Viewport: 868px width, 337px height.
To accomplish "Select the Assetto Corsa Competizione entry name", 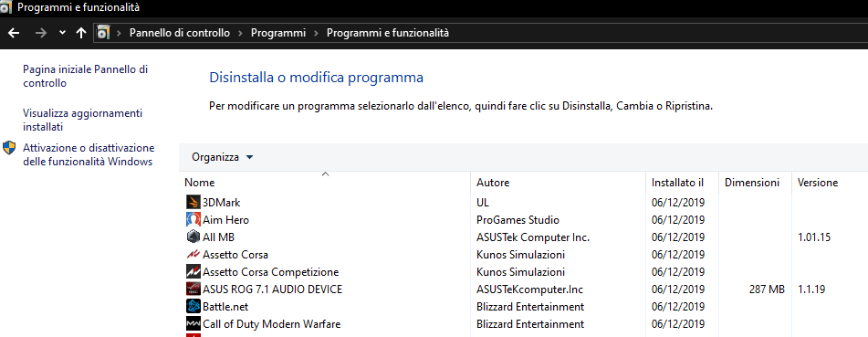I will point(271,272).
